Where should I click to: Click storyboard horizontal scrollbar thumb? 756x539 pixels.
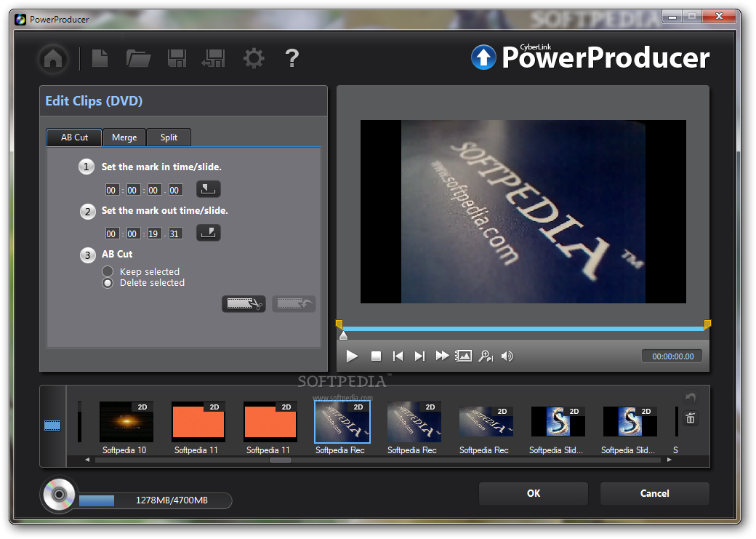click(280, 460)
